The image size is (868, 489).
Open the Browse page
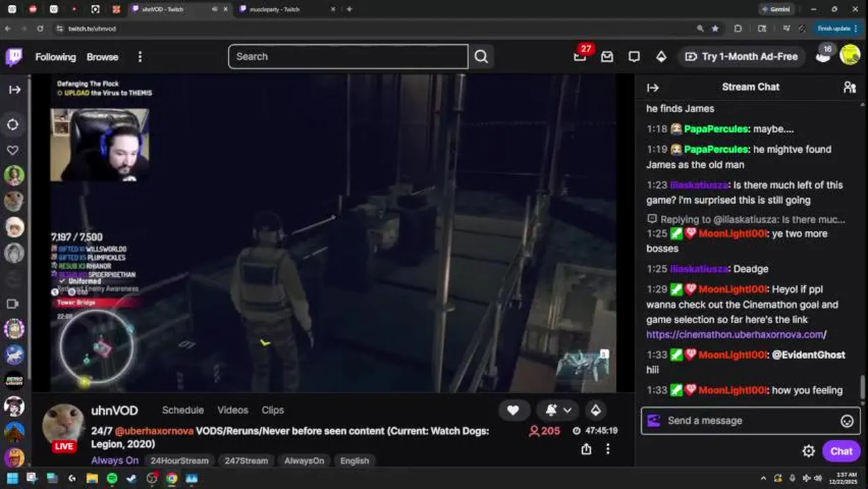click(103, 57)
